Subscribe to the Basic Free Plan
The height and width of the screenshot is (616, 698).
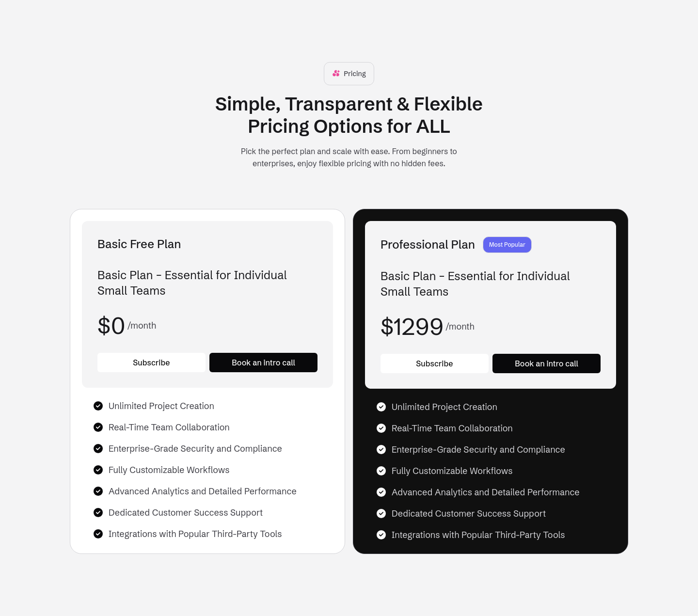tap(151, 362)
